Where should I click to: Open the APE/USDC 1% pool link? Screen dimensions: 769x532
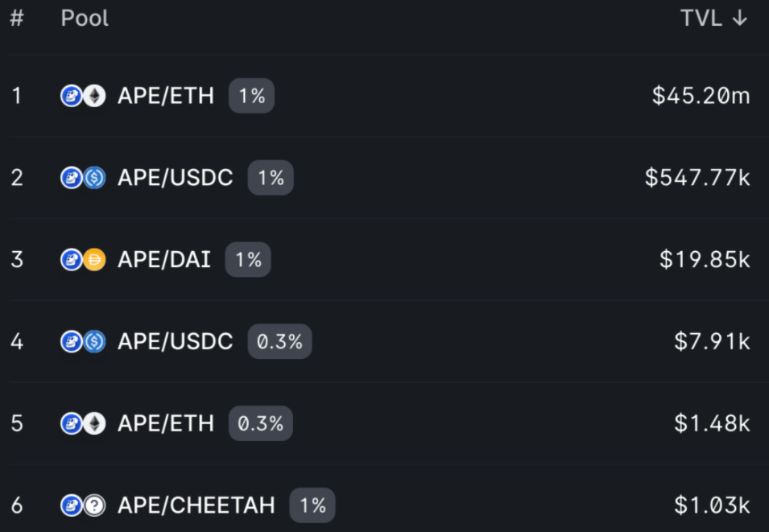tap(176, 178)
